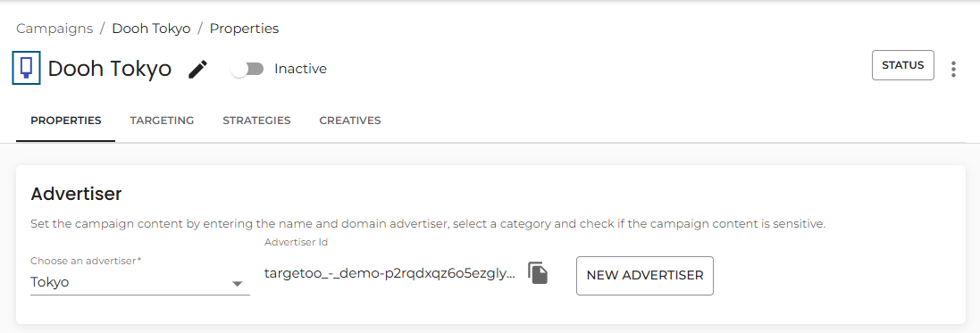The width and height of the screenshot is (980, 333).
Task: Click the pencil edit icon beside Dooh Tokyo
Action: (x=198, y=70)
